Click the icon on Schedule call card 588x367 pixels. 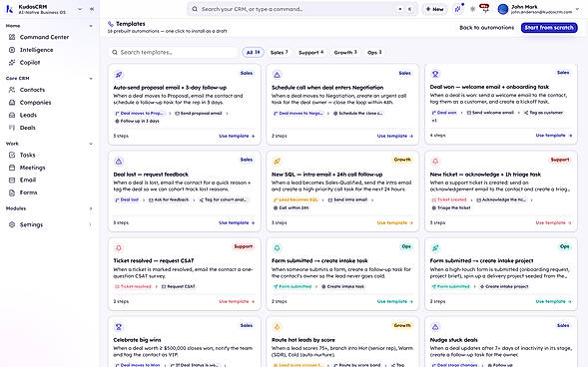coord(278,75)
